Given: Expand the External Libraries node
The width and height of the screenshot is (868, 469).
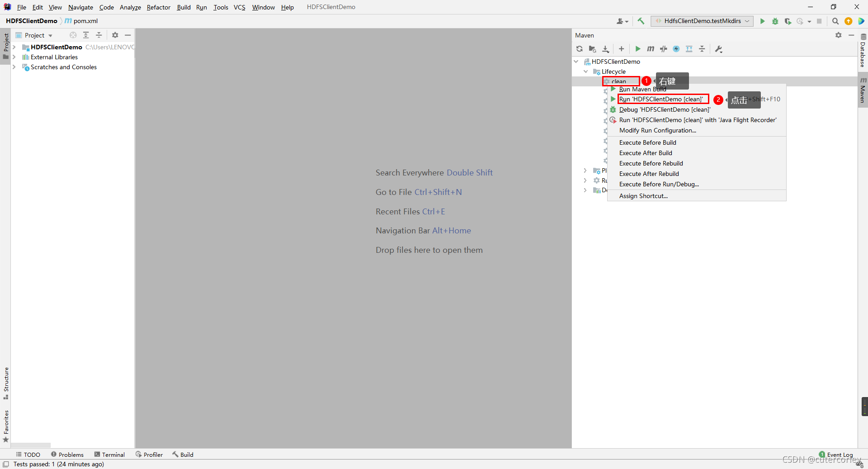Looking at the screenshot, I should tap(14, 57).
